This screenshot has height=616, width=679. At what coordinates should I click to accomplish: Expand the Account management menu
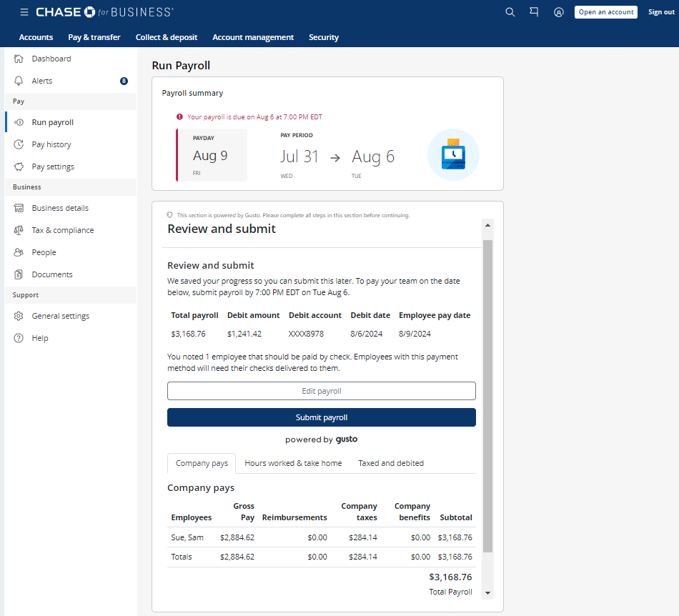click(253, 37)
